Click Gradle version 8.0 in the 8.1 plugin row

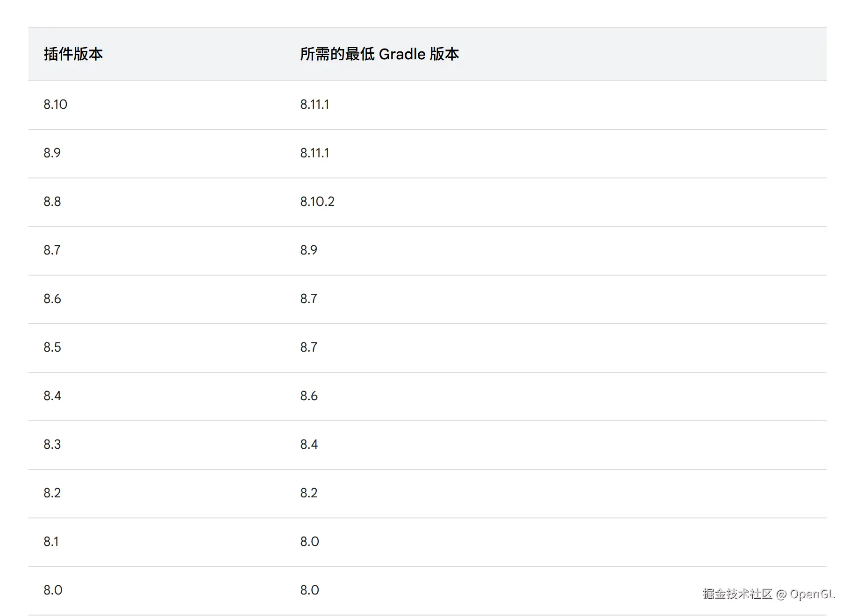[309, 542]
